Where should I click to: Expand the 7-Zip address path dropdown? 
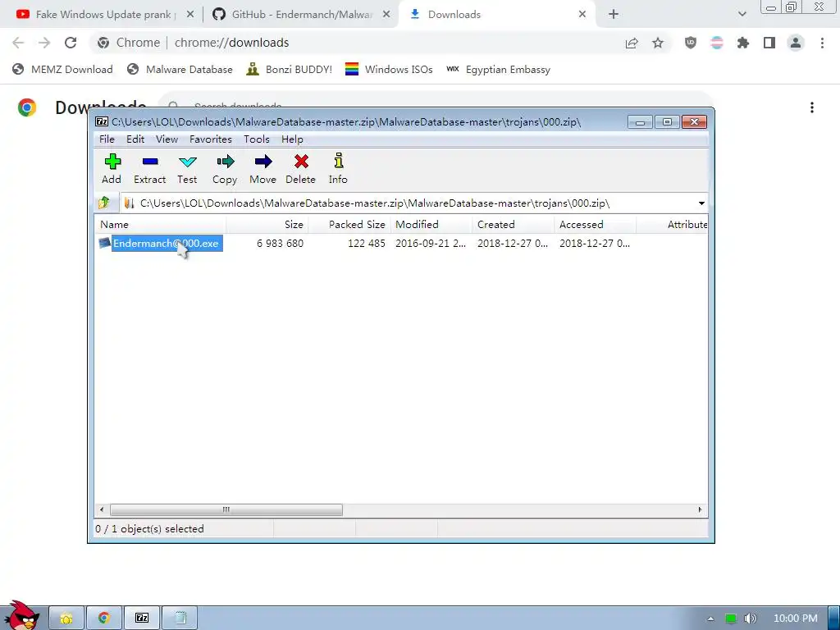point(701,203)
